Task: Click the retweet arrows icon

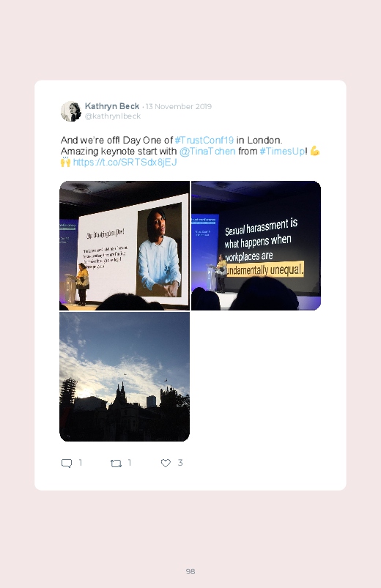Action: pyautogui.click(x=116, y=464)
